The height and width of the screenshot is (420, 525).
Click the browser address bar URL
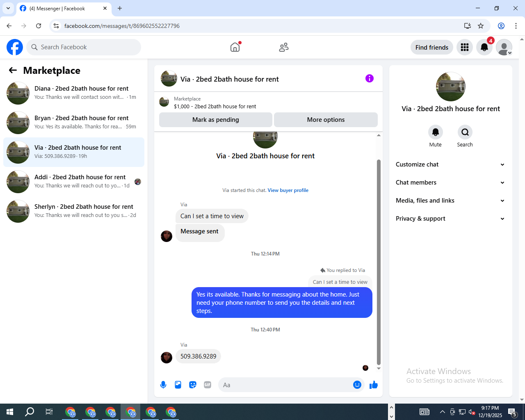click(122, 26)
